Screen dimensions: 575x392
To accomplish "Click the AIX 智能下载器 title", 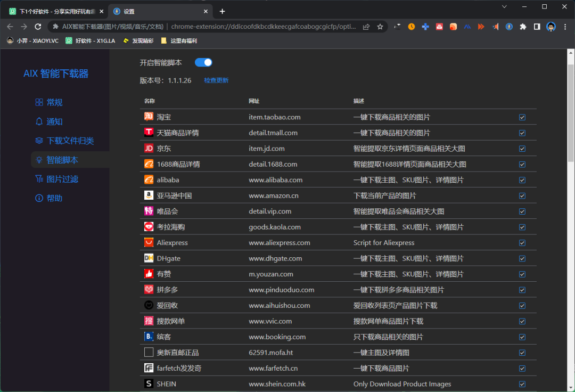I will tap(56, 73).
